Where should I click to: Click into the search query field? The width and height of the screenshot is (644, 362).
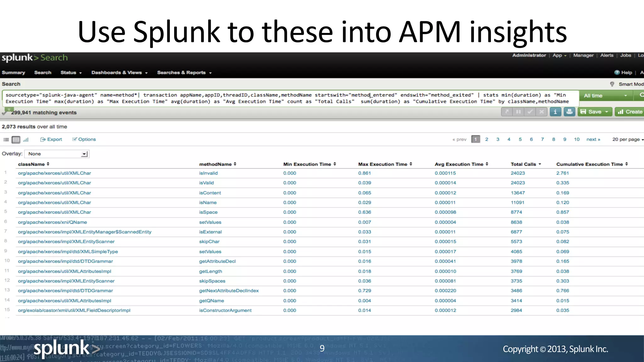[x=290, y=98]
